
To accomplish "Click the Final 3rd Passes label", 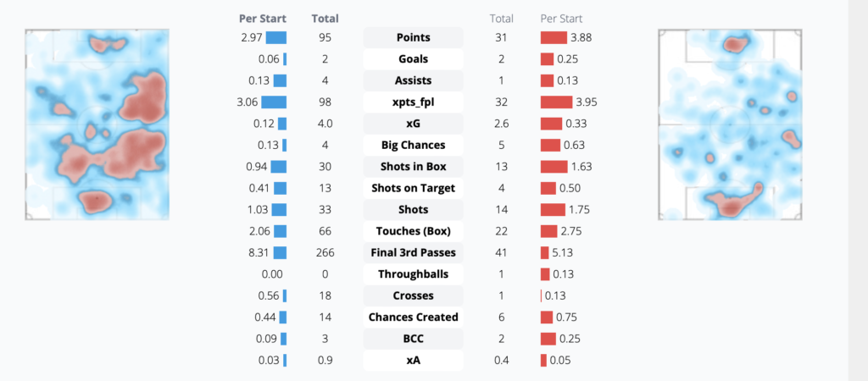I will [413, 252].
